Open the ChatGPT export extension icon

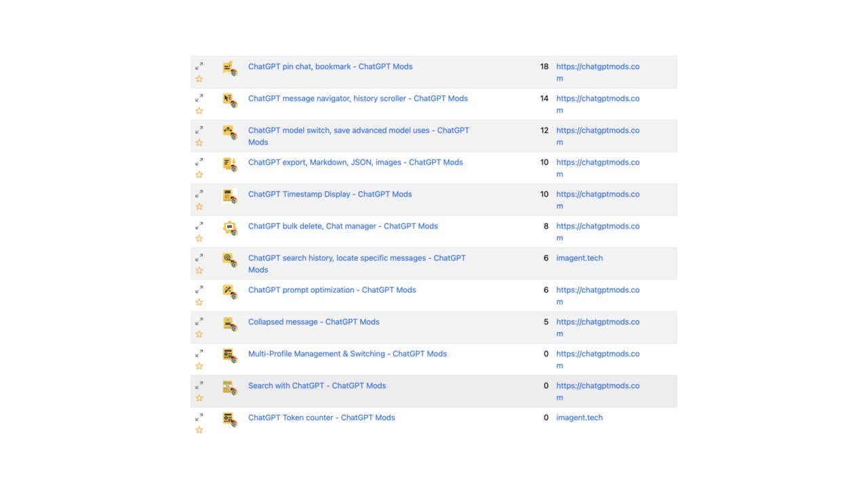click(230, 163)
